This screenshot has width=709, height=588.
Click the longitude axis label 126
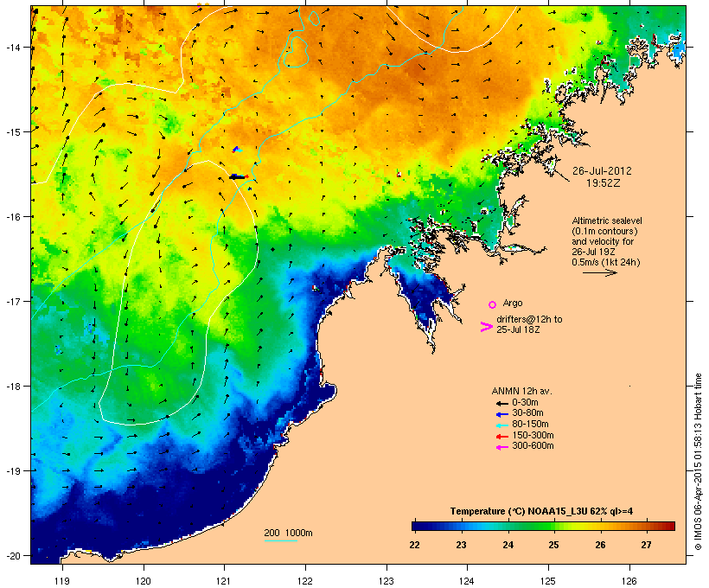(629, 580)
